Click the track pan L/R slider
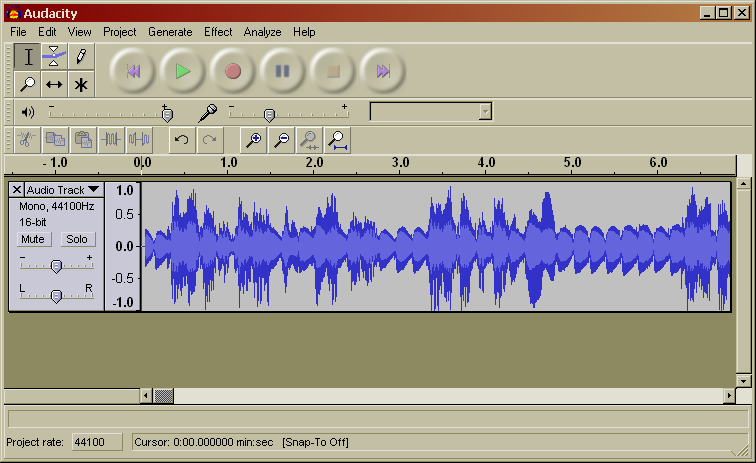 [56, 295]
